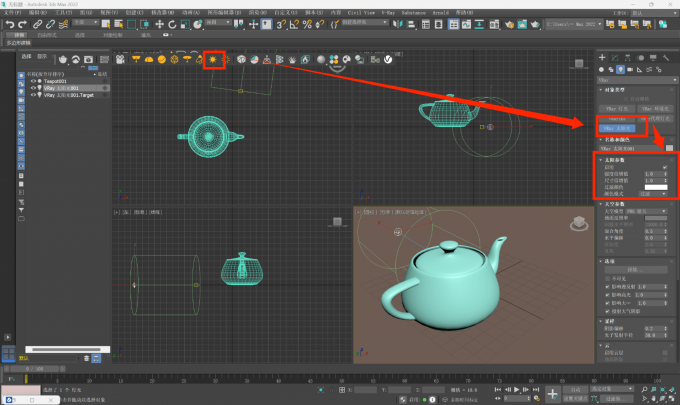The image size is (680, 405).
Task: Open the Utilities wrench panel tab
Action: 666,58
